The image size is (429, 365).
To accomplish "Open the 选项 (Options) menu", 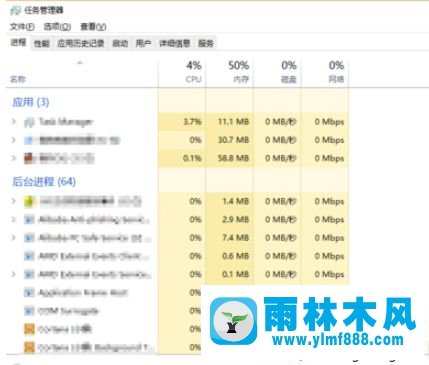I will click(57, 27).
